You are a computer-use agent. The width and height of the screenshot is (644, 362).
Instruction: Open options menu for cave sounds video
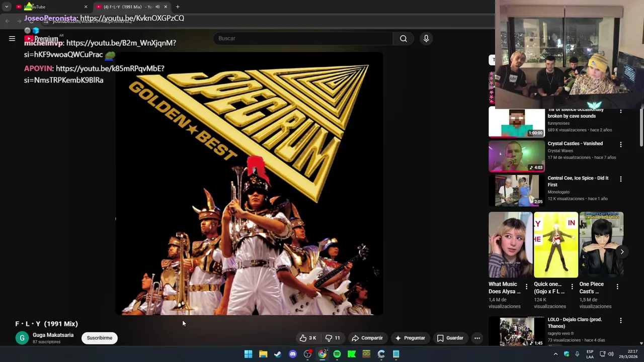click(x=620, y=111)
